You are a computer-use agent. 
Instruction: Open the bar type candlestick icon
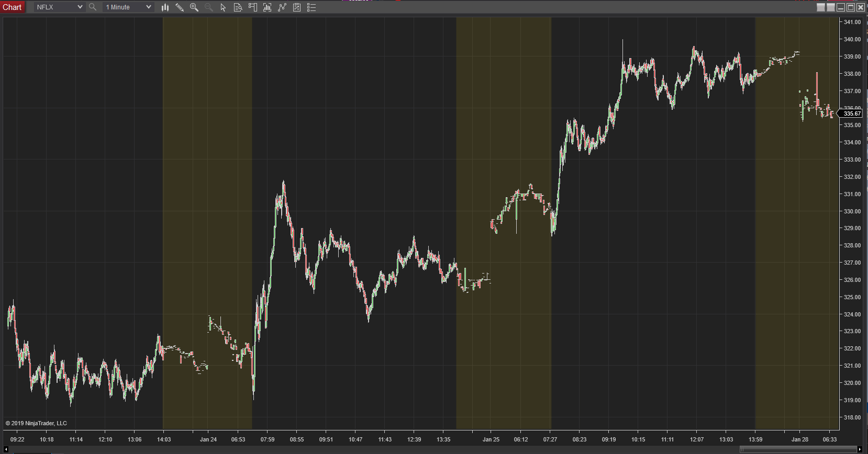point(165,7)
